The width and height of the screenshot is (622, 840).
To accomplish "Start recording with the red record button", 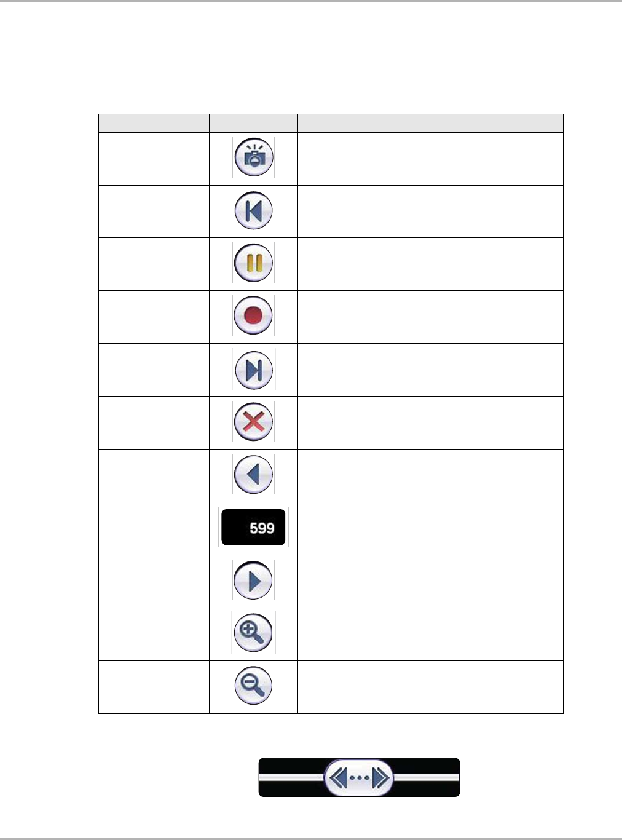I will [253, 316].
